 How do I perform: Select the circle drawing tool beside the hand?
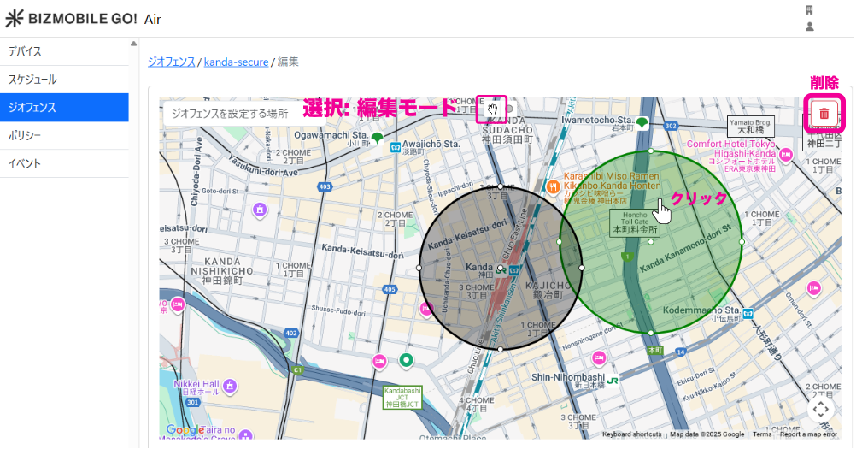[x=511, y=109]
